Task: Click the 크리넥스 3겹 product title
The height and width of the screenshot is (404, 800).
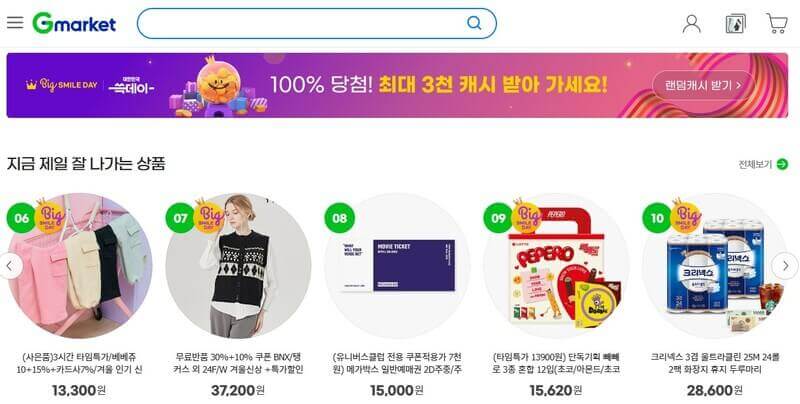Action: [x=715, y=363]
